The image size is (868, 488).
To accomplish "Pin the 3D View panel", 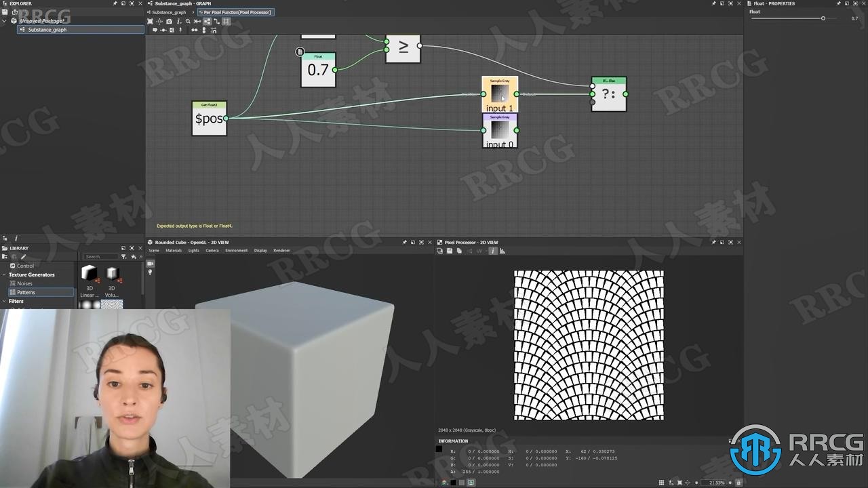I will coord(405,242).
